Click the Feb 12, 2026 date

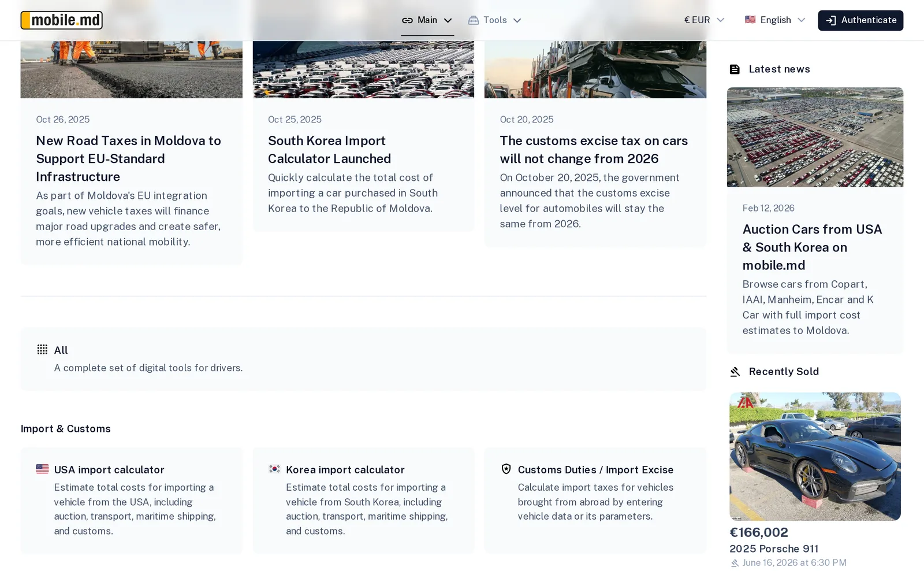click(x=769, y=208)
